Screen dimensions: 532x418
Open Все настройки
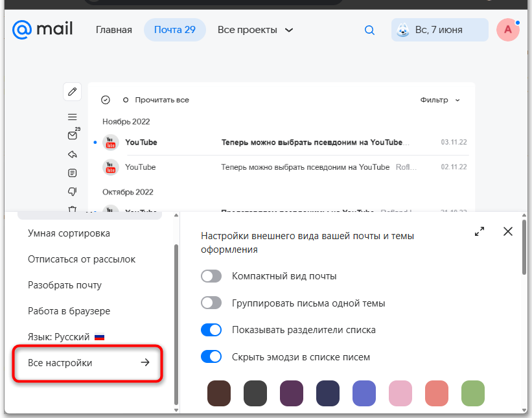coord(87,363)
